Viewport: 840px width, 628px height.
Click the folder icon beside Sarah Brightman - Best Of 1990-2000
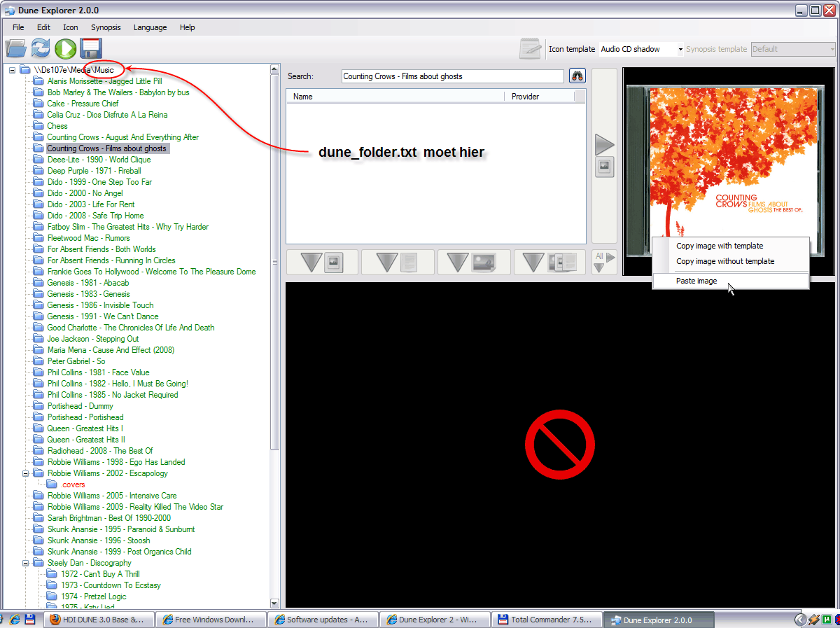click(38, 518)
